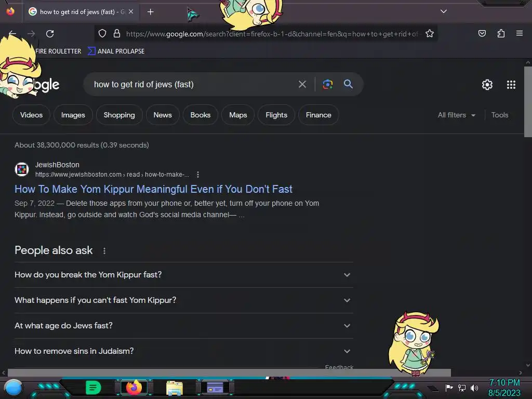
Task: Clear the search query with X
Action: pyautogui.click(x=302, y=84)
